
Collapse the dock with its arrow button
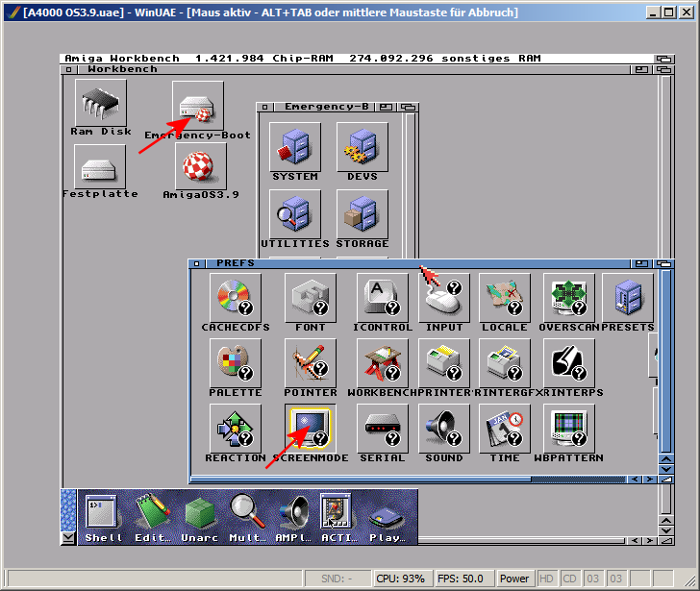(68, 538)
